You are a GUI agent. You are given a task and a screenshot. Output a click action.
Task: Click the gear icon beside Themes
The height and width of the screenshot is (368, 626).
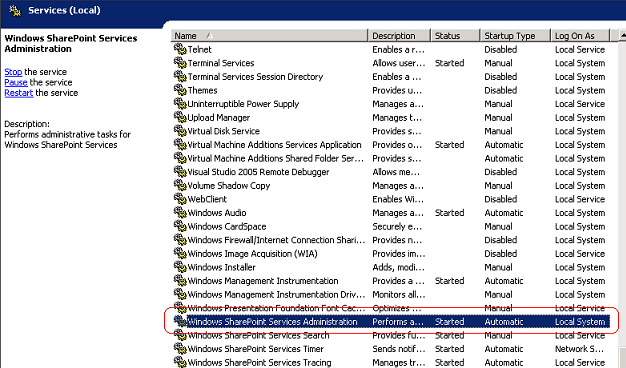(180, 90)
